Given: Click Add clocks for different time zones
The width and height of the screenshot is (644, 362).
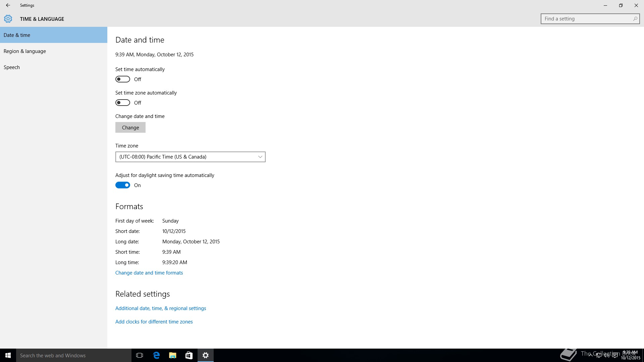Looking at the screenshot, I should point(154,322).
